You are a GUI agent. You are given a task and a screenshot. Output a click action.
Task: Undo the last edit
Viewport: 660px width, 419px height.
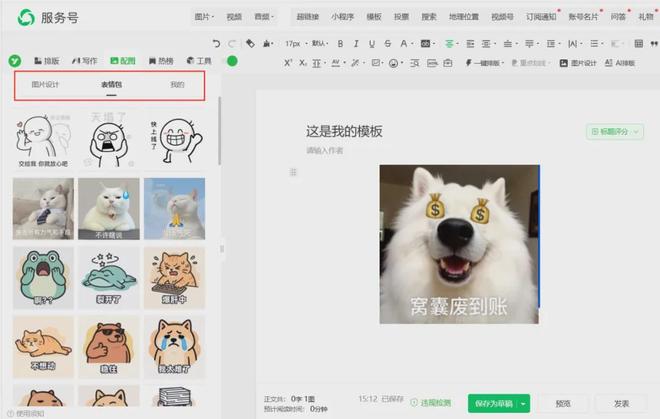[x=216, y=43]
